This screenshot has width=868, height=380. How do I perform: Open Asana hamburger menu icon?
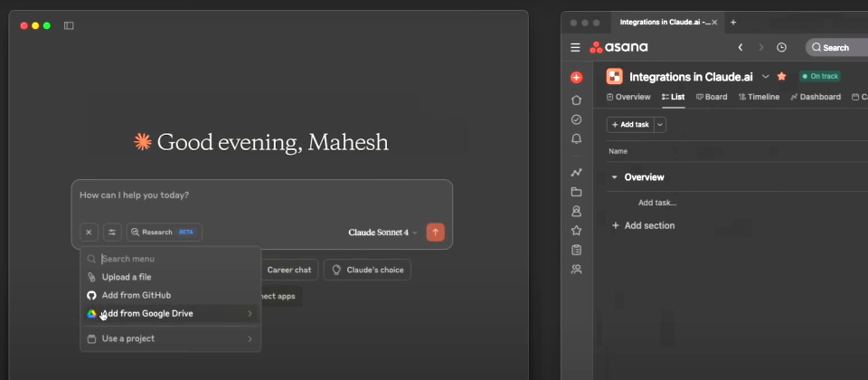(575, 48)
